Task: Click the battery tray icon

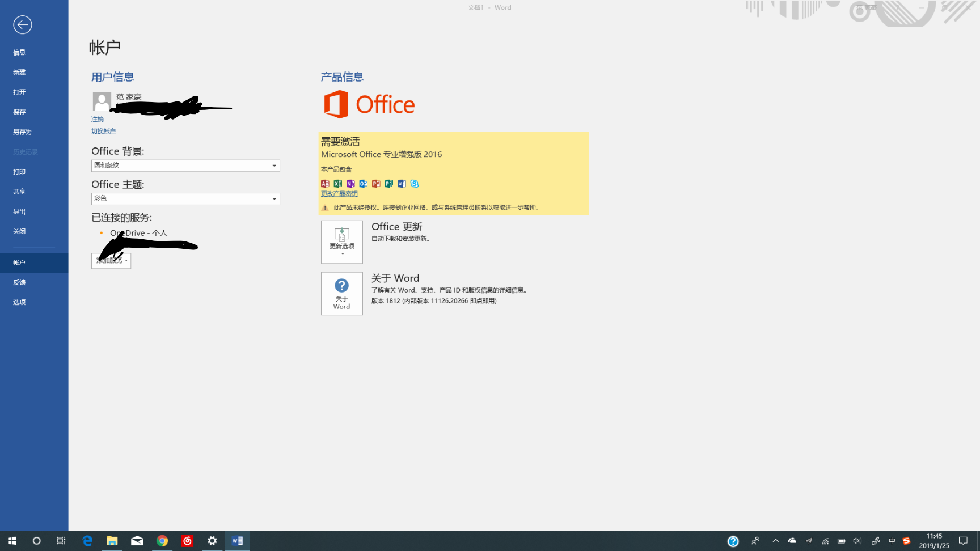Action: (841, 541)
